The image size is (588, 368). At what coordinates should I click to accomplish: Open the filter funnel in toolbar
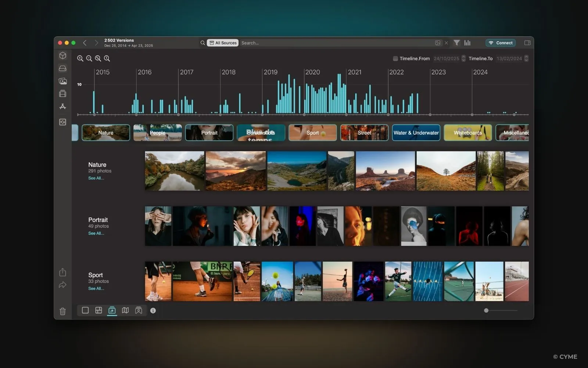coord(456,43)
